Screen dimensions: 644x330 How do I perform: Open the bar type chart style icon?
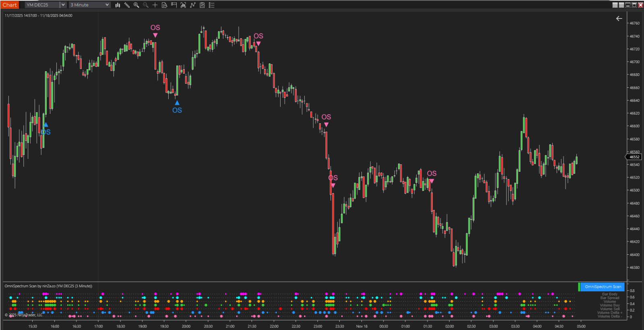pos(118,5)
